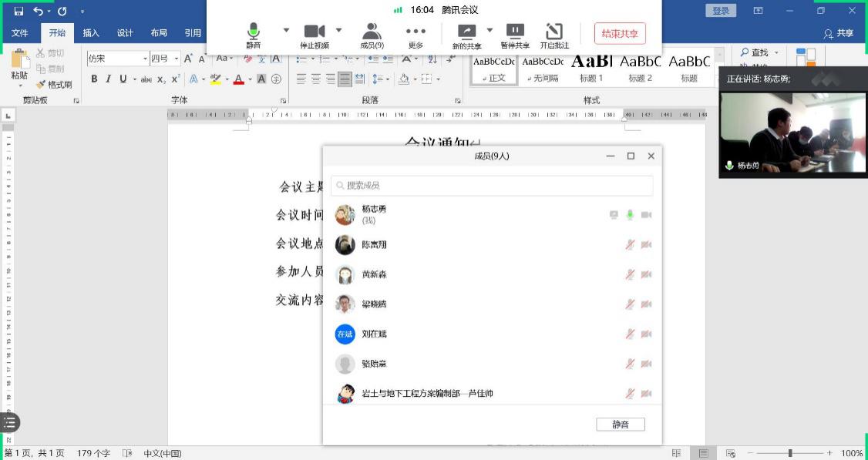868x460 pixels.
Task: Click the Format Painter (格式刷) tool
Action: 54,85
